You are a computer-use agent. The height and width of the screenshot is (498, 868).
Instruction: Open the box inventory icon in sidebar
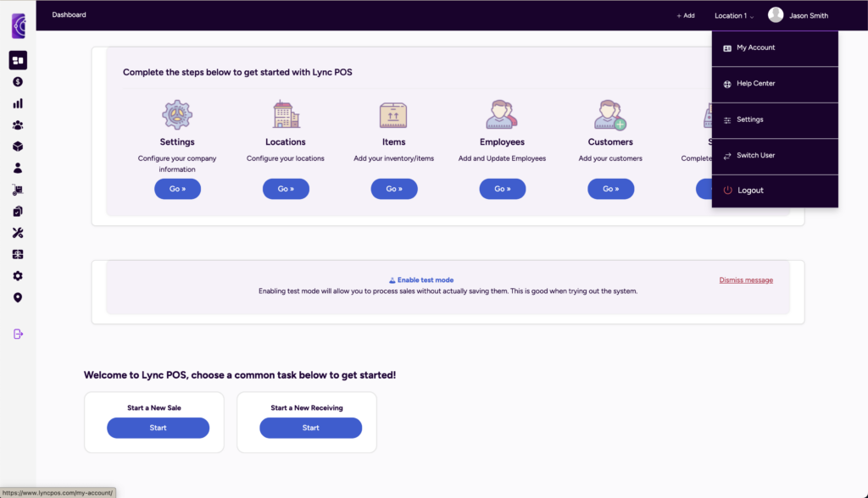coord(18,147)
